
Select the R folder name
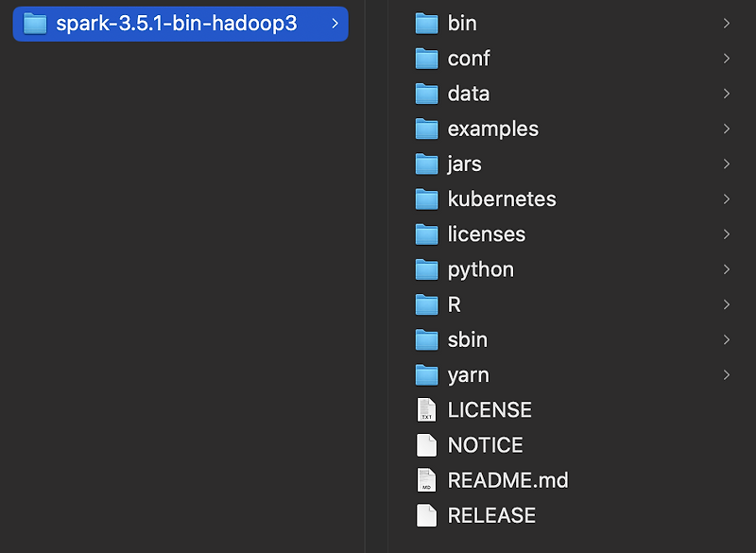click(455, 304)
